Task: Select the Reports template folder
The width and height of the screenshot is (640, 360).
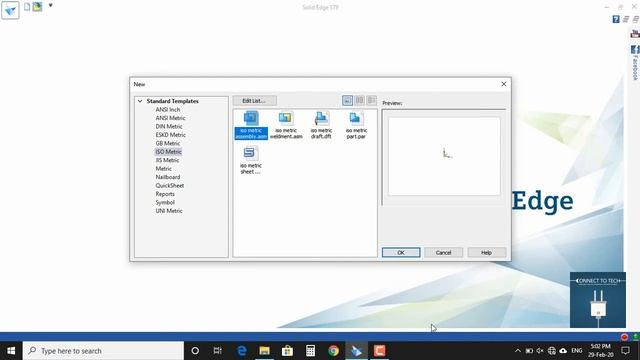Action: (165, 194)
